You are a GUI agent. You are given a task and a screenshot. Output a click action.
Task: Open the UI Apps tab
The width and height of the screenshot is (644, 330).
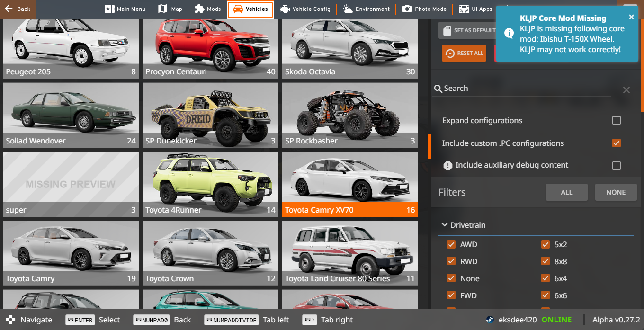pyautogui.click(x=475, y=9)
